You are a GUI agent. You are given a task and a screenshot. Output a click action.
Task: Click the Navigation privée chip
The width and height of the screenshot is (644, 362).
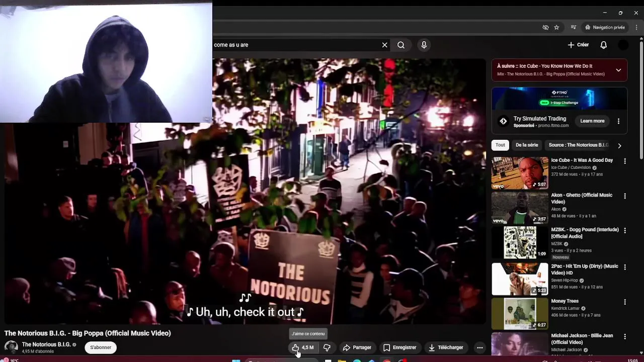tap(605, 27)
